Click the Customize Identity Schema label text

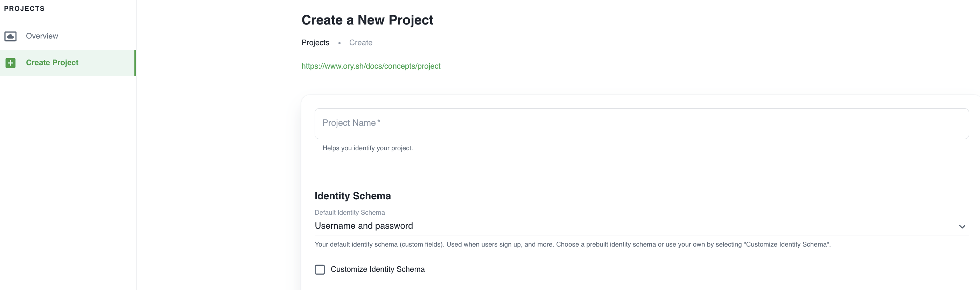point(377,269)
